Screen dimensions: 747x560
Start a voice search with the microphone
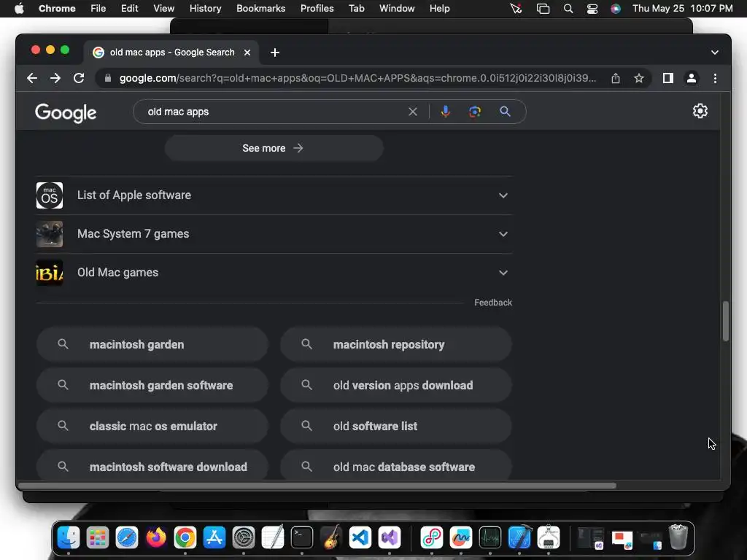click(446, 112)
